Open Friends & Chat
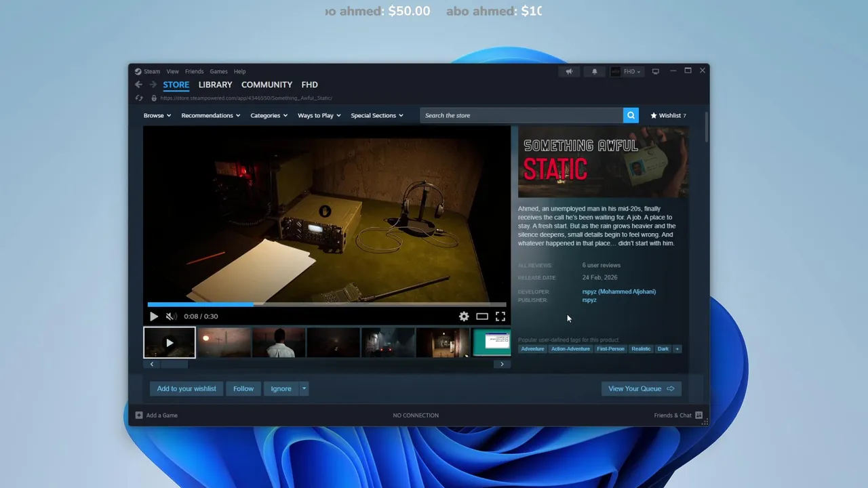Image resolution: width=868 pixels, height=488 pixels. pos(678,415)
